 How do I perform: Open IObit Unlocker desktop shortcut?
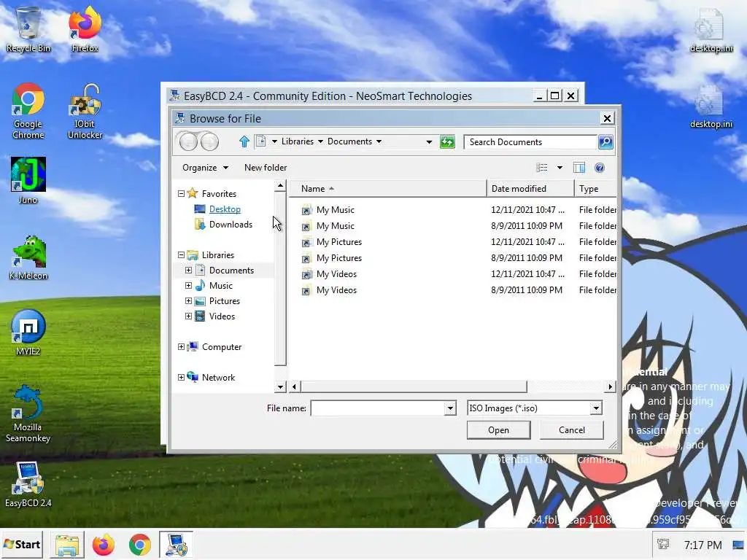click(x=85, y=111)
